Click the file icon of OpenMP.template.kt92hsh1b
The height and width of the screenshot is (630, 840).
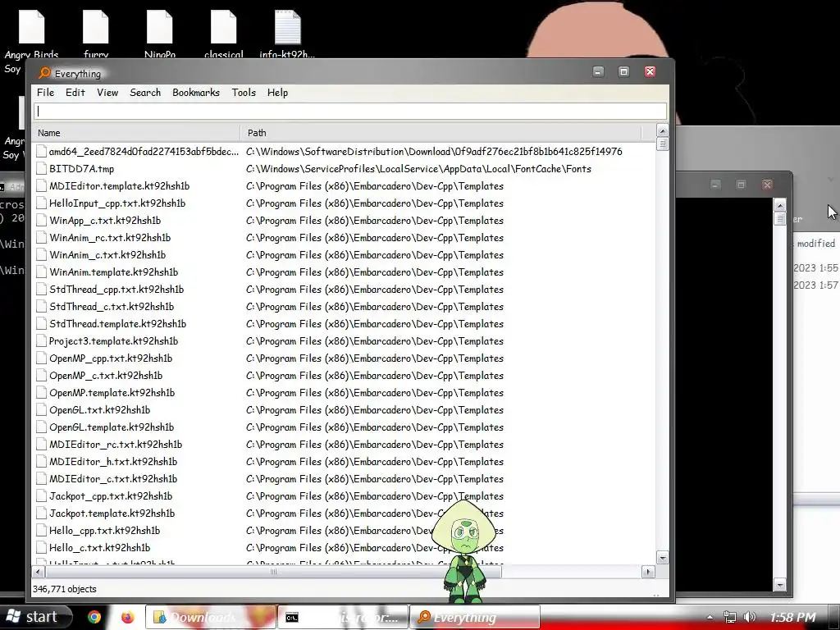(x=41, y=393)
